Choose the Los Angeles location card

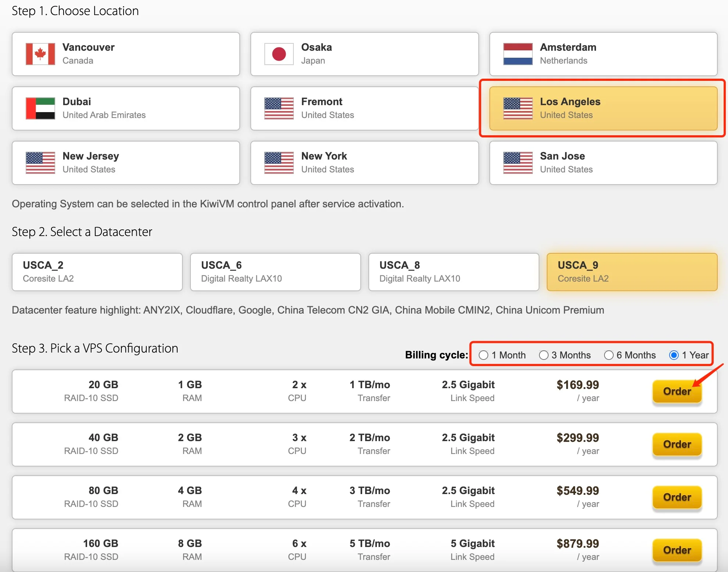(603, 108)
